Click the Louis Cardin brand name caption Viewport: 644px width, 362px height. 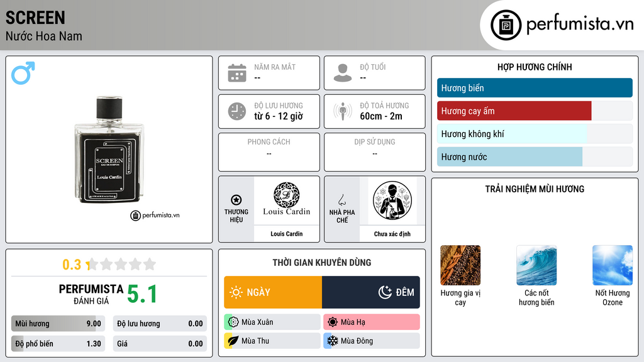pos(287,234)
